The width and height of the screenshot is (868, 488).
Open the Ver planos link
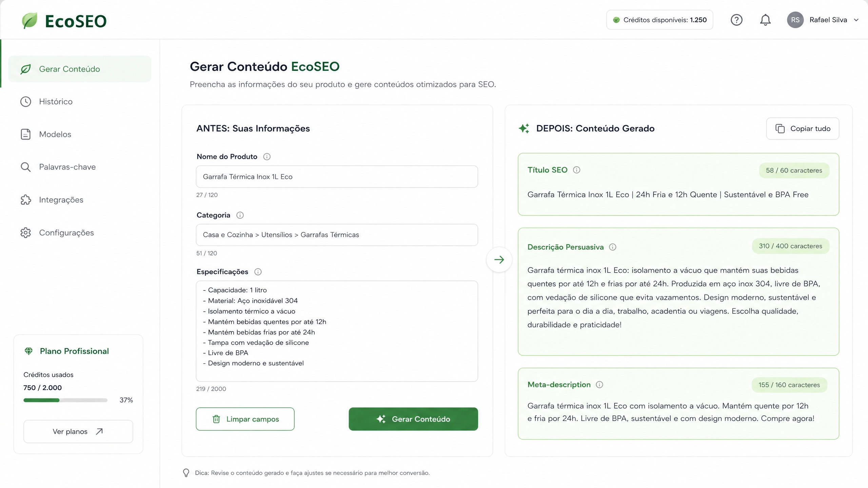[x=78, y=431]
